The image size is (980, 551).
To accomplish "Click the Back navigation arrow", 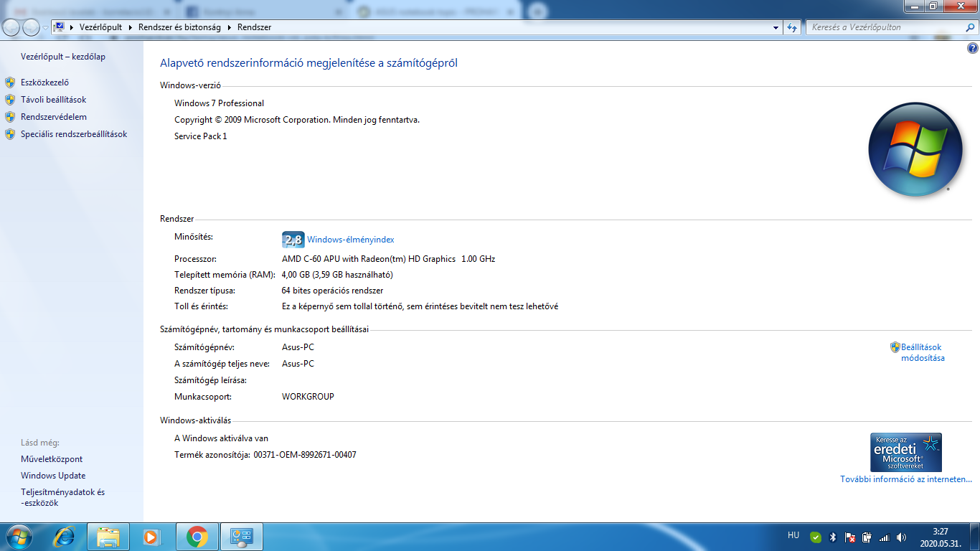I will click(11, 27).
